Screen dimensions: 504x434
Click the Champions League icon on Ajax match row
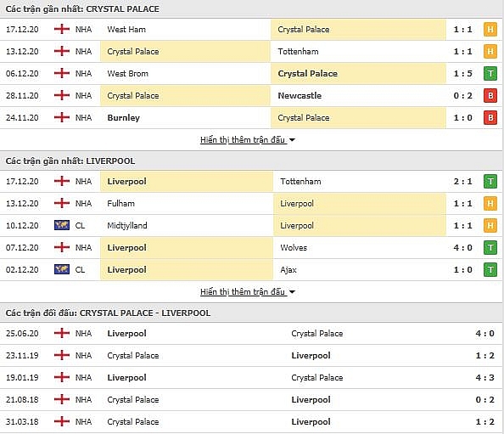(62, 269)
